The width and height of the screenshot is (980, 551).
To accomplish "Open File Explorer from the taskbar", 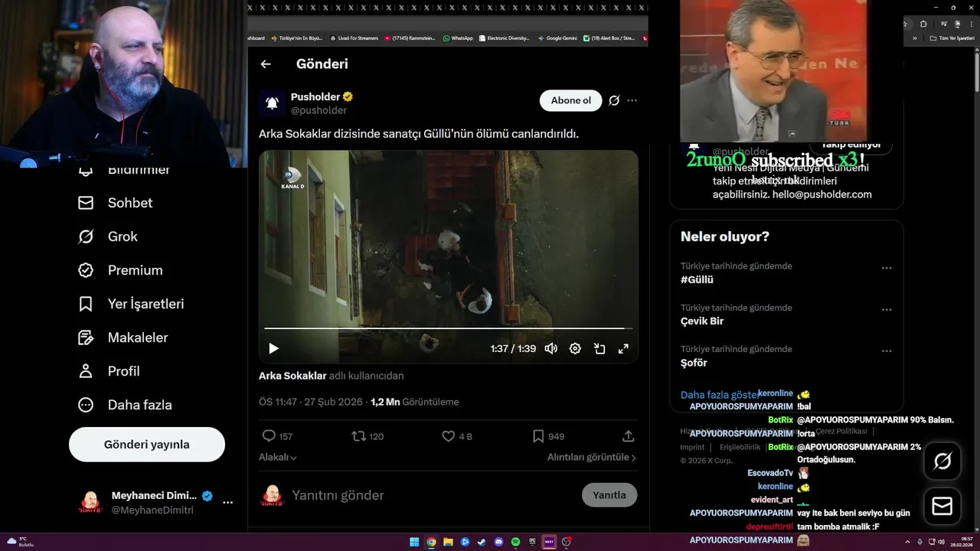I will pyautogui.click(x=448, y=542).
